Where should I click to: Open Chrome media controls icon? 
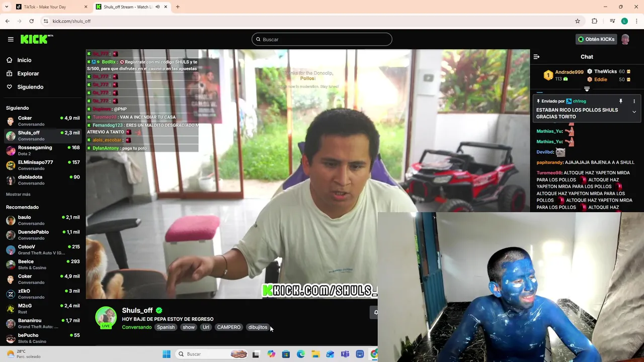click(612, 21)
